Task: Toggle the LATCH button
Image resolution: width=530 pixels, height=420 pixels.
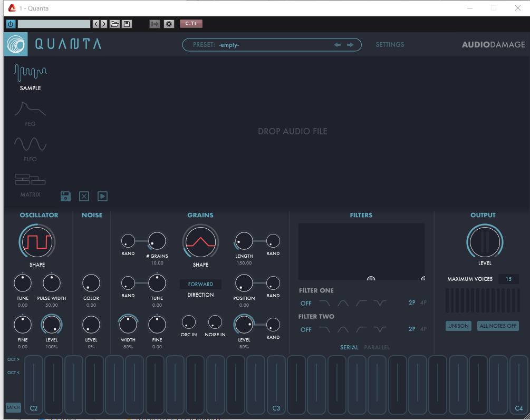Action: click(13, 407)
